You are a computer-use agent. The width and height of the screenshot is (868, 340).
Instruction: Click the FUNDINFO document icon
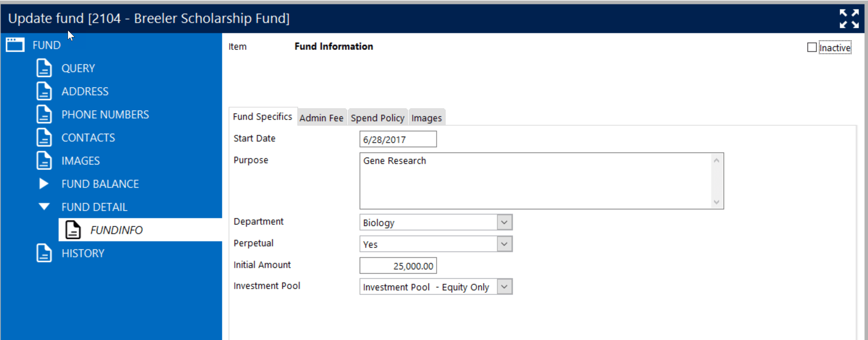click(73, 230)
